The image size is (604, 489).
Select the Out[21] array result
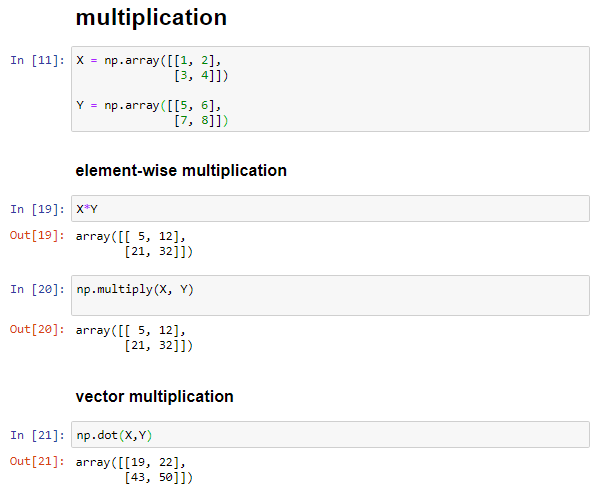pyautogui.click(x=134, y=470)
